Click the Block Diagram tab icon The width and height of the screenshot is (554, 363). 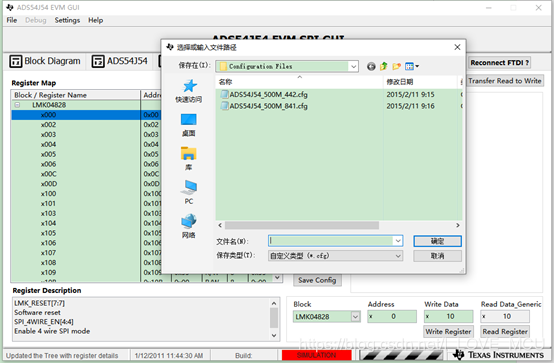(x=16, y=61)
